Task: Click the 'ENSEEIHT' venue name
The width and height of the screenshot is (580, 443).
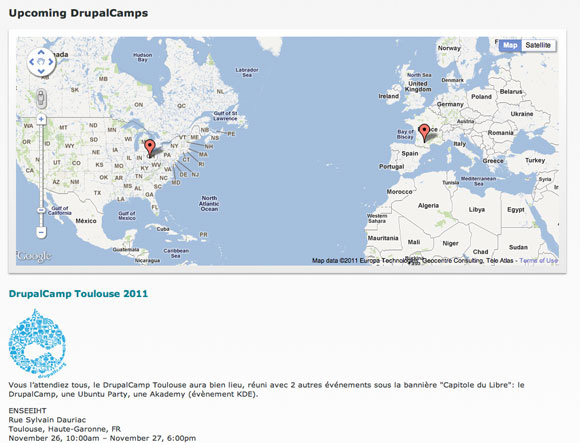Action: point(27,410)
